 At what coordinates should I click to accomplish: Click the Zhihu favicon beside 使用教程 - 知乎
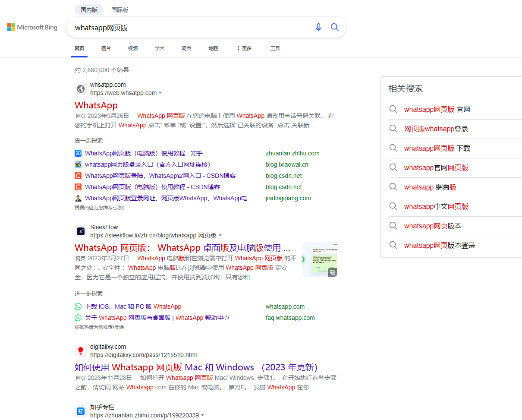click(78, 153)
